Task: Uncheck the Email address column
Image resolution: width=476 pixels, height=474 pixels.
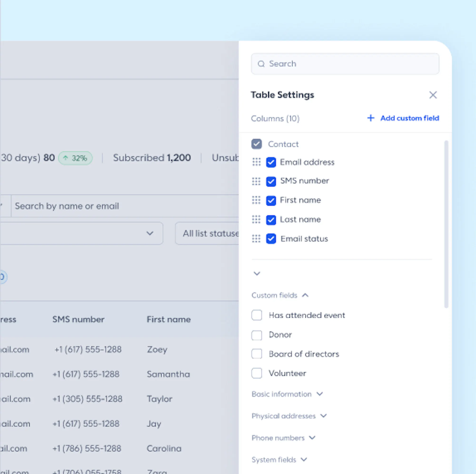Action: pos(271,162)
